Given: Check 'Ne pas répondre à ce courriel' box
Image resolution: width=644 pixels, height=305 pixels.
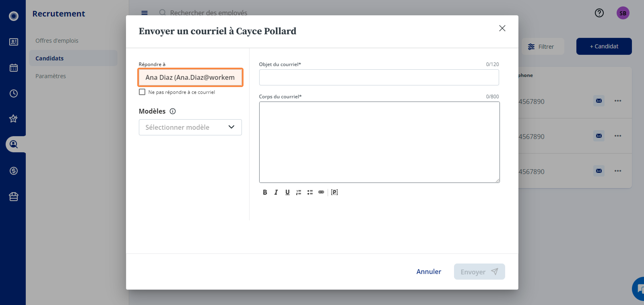Looking at the screenshot, I should click(x=142, y=92).
